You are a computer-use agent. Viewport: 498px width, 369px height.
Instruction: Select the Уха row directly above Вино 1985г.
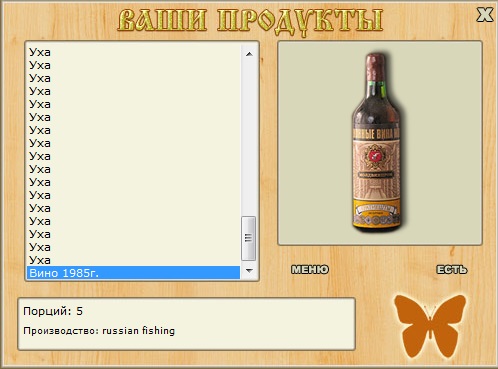[x=133, y=260]
